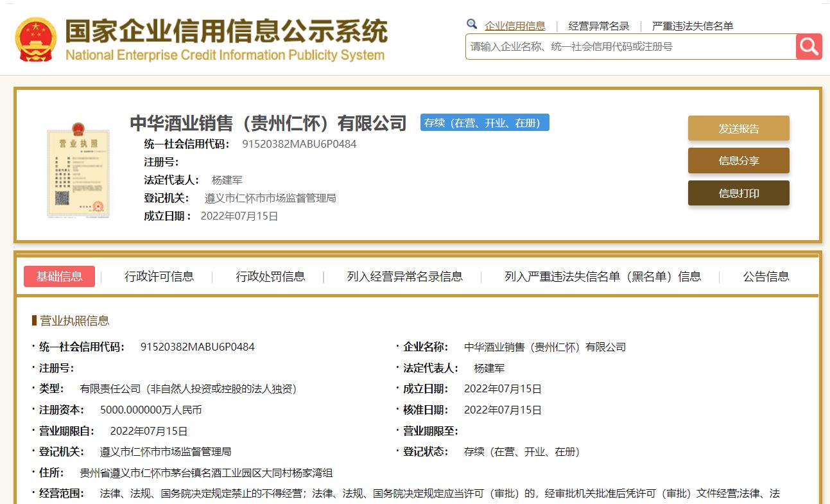Select the 企业信用信息 search category
The image size is (830, 504).
tap(515, 26)
